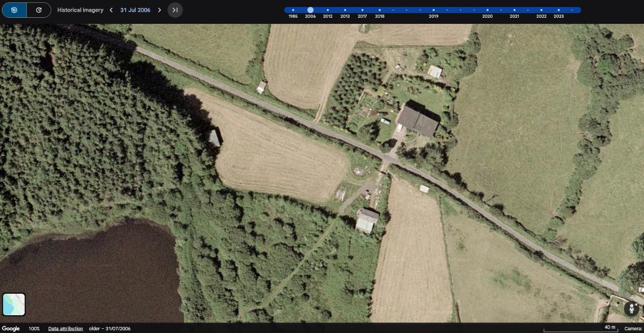Click the 100% imagery quality indicator
Screen dimensions: 644x333
[x=34, y=328]
